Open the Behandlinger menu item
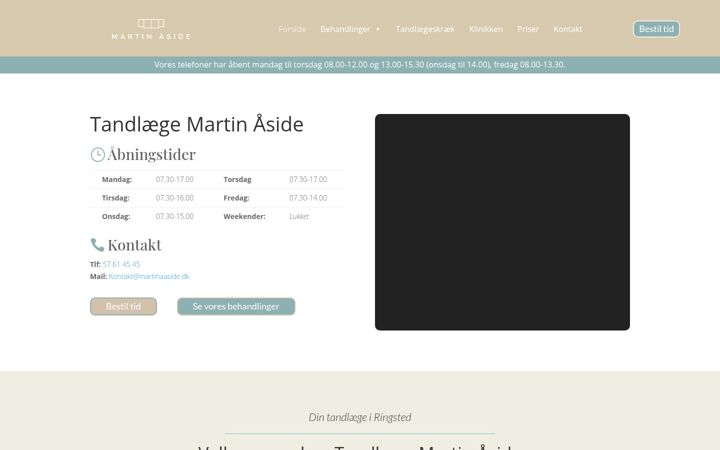720x450 pixels. point(345,29)
